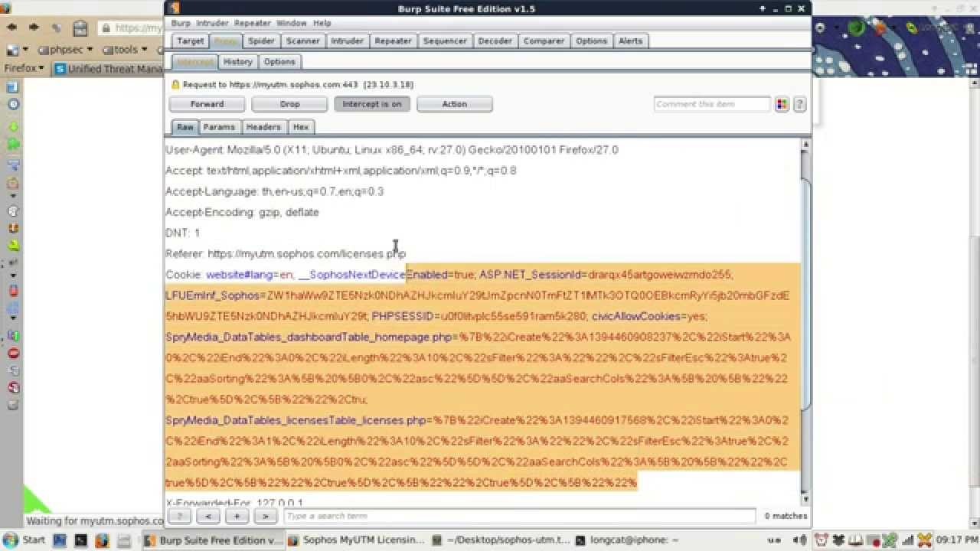Screen dimensions: 980x551
Task: Select the Params view tab
Action: pyautogui.click(x=219, y=127)
